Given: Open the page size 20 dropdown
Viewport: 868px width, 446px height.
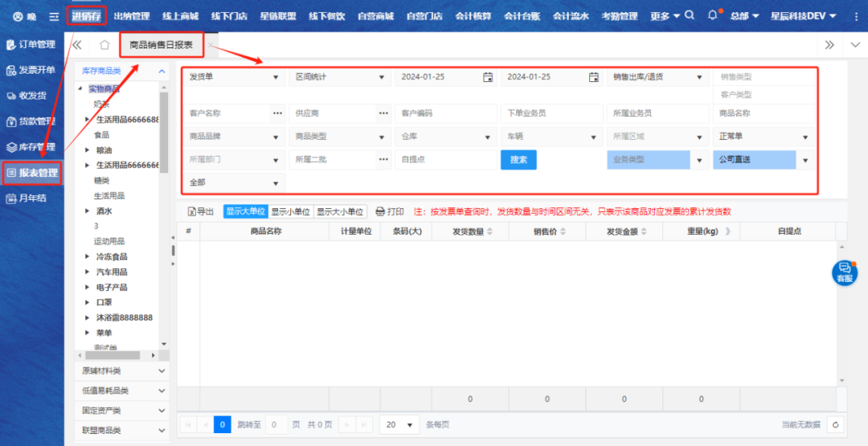Looking at the screenshot, I should (x=399, y=424).
